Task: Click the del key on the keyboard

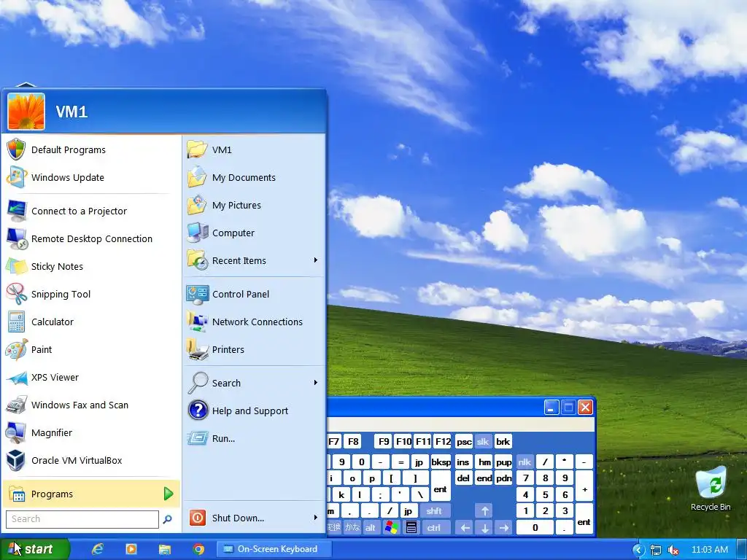Action: pos(463,478)
